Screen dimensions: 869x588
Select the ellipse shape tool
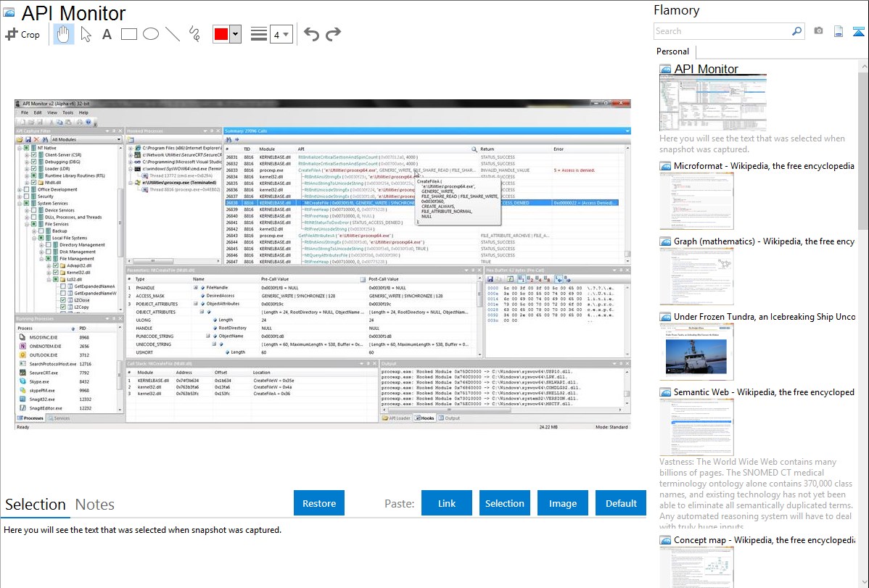pos(151,34)
